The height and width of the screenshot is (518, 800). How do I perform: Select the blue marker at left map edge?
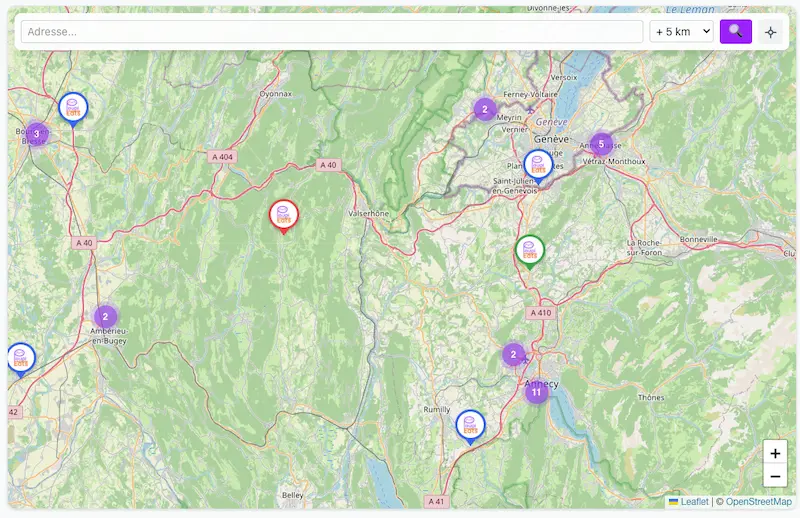click(20, 358)
